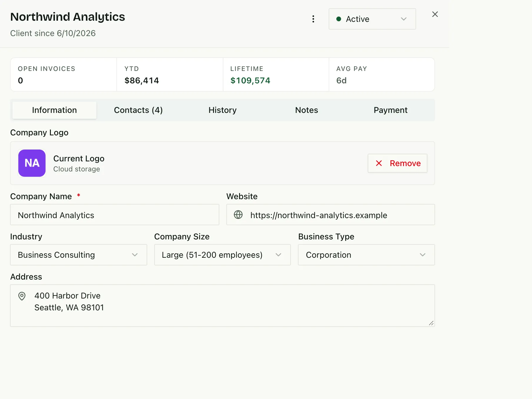
Task: Switch to the Information tab
Action: point(54,110)
